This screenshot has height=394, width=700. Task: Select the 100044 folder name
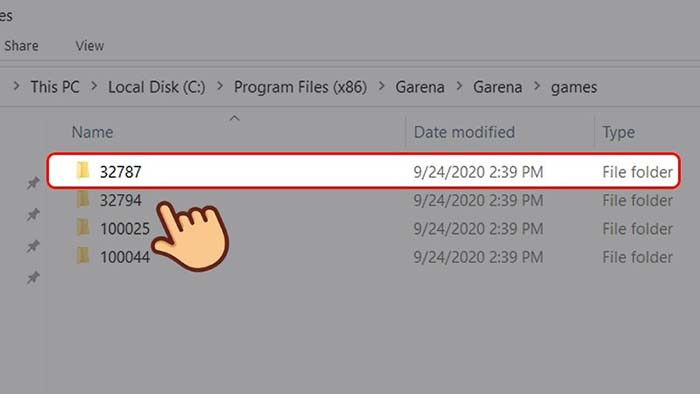(x=125, y=257)
